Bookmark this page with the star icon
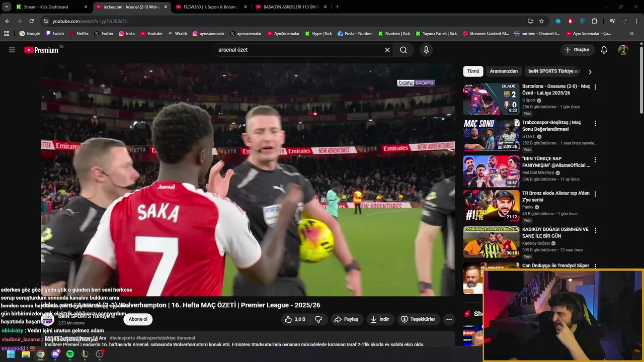This screenshot has height=362, width=644. [541, 21]
